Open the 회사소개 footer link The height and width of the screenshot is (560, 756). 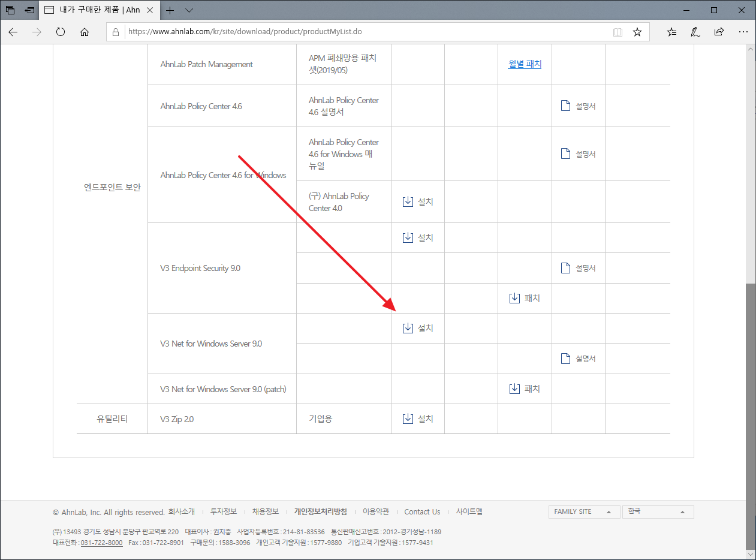182,512
